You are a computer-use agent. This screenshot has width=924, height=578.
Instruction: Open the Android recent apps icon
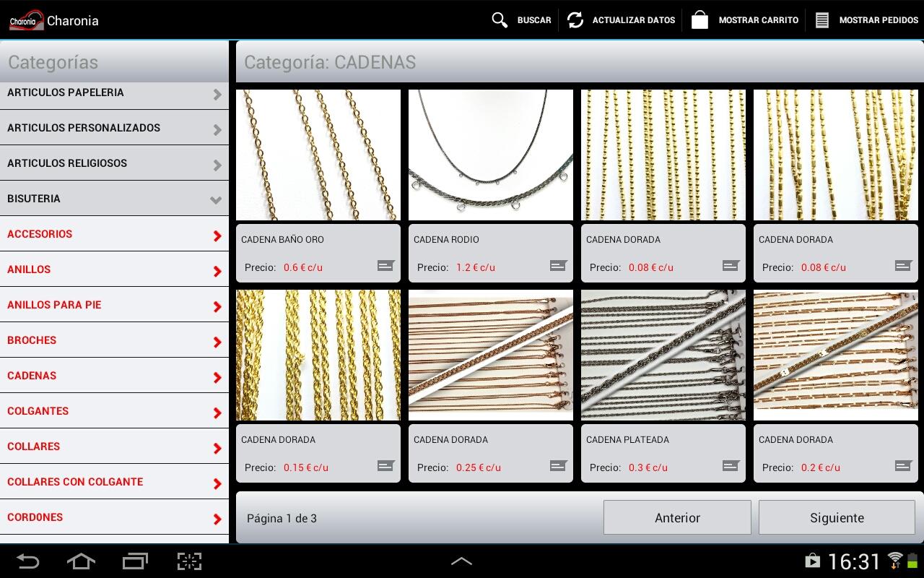[135, 561]
